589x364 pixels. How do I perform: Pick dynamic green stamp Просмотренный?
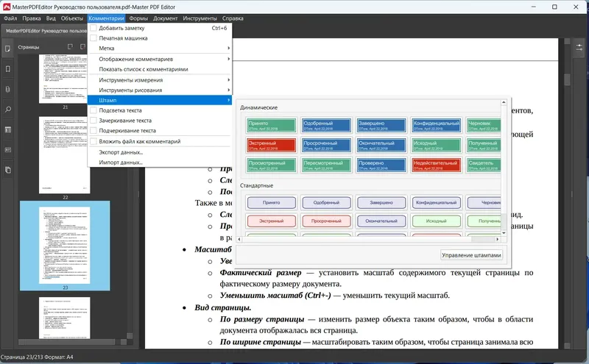271,165
